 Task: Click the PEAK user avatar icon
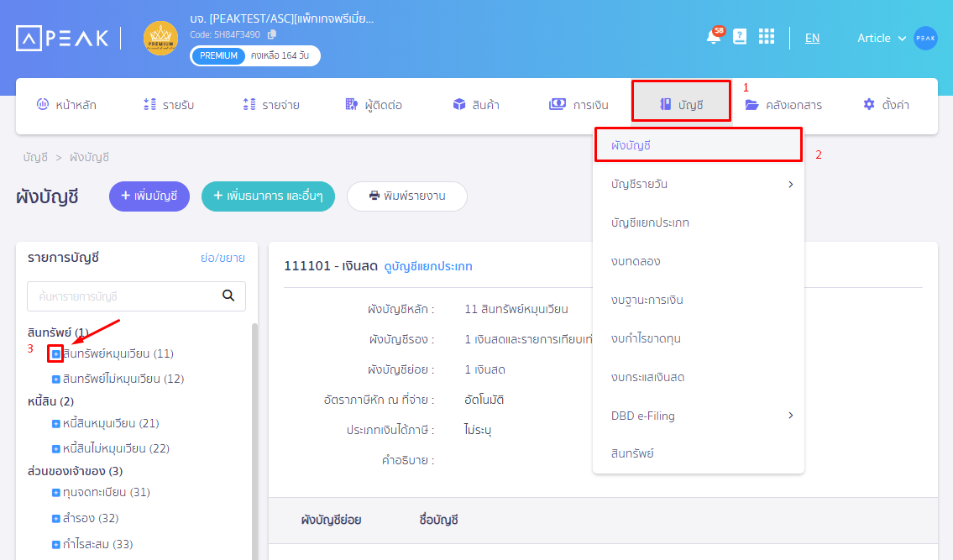tap(925, 38)
